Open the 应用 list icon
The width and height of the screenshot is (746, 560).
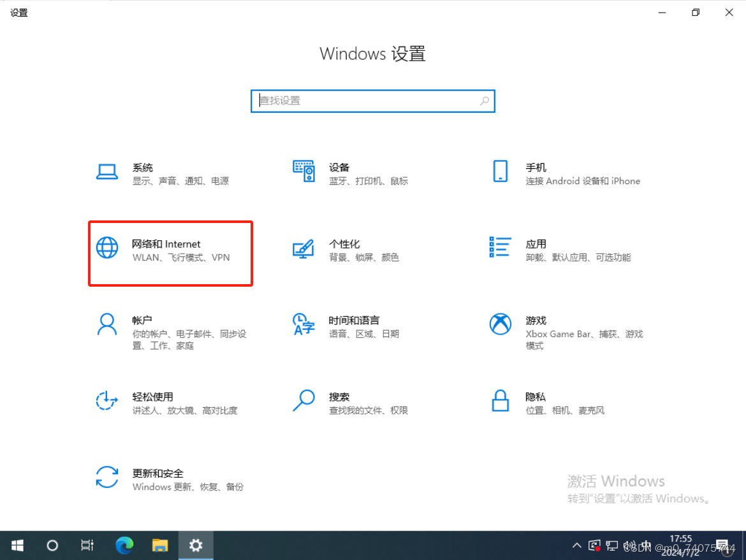[500, 247]
